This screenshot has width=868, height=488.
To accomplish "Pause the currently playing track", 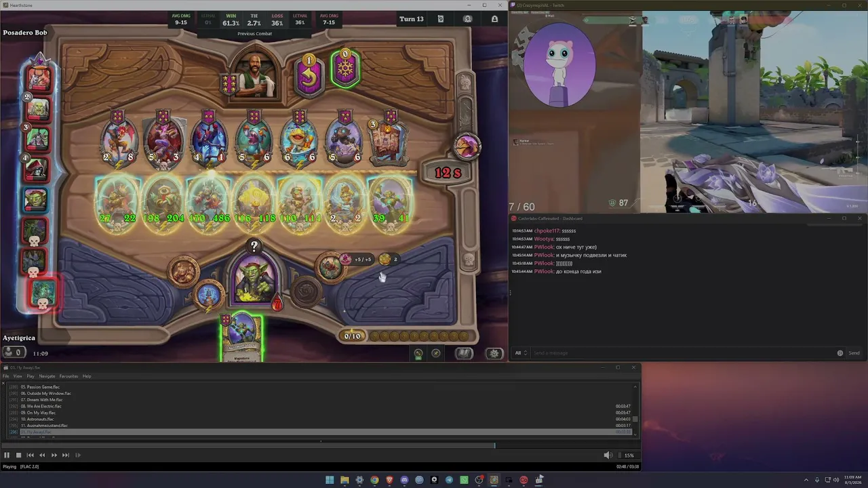I will [x=7, y=455].
